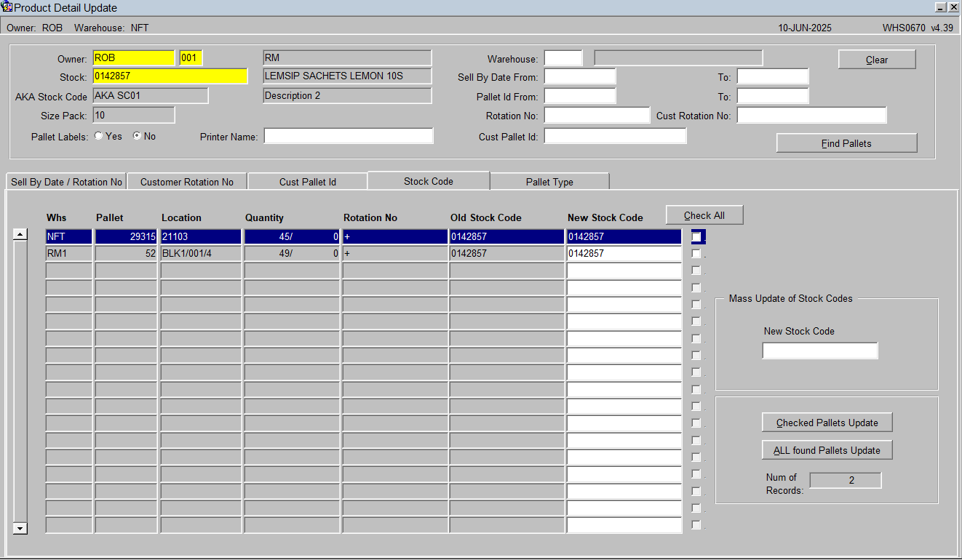Switch to the Pallet Type tab
Viewport: 962px width, 560px height.
point(549,182)
